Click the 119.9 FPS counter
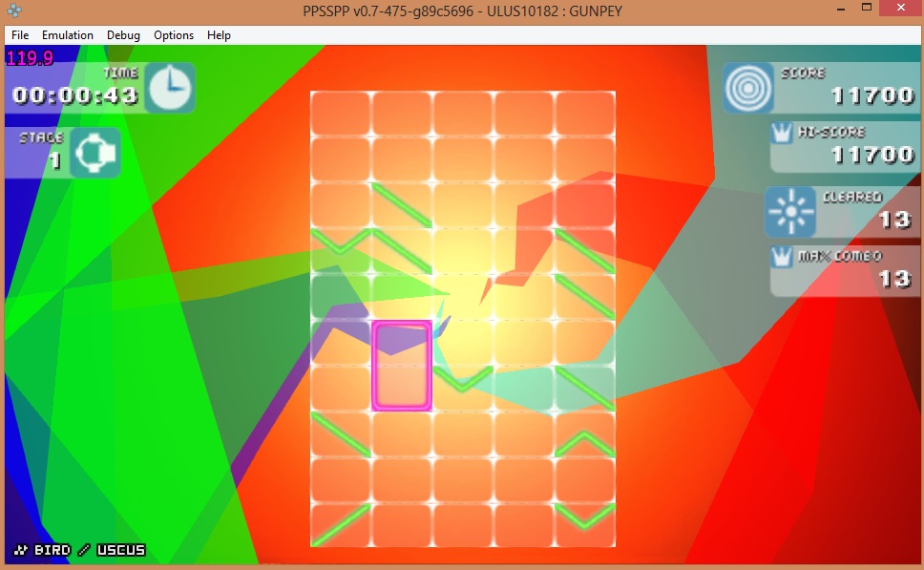The width and height of the screenshot is (924, 570). click(x=30, y=58)
